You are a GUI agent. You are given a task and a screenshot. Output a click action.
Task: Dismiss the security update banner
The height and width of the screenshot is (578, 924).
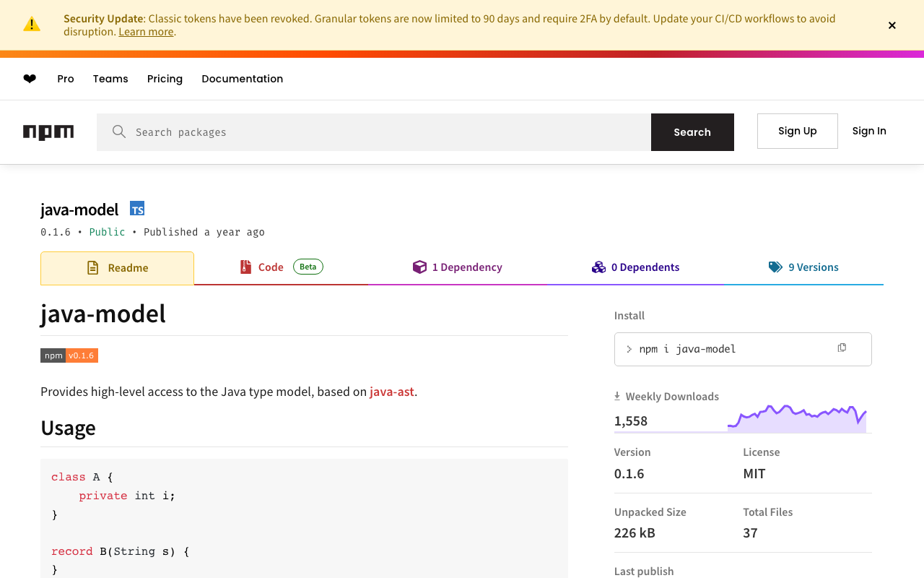click(892, 25)
